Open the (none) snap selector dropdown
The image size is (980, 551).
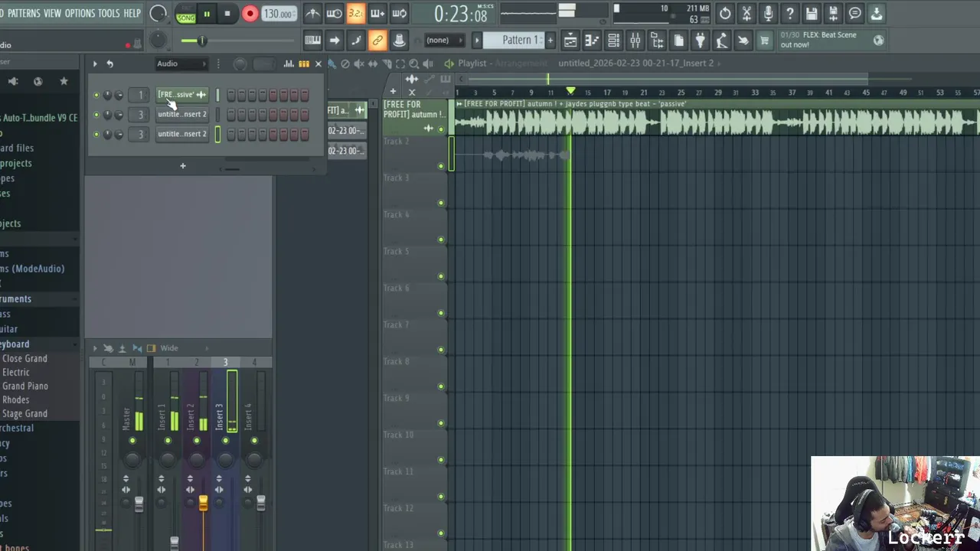(x=444, y=41)
